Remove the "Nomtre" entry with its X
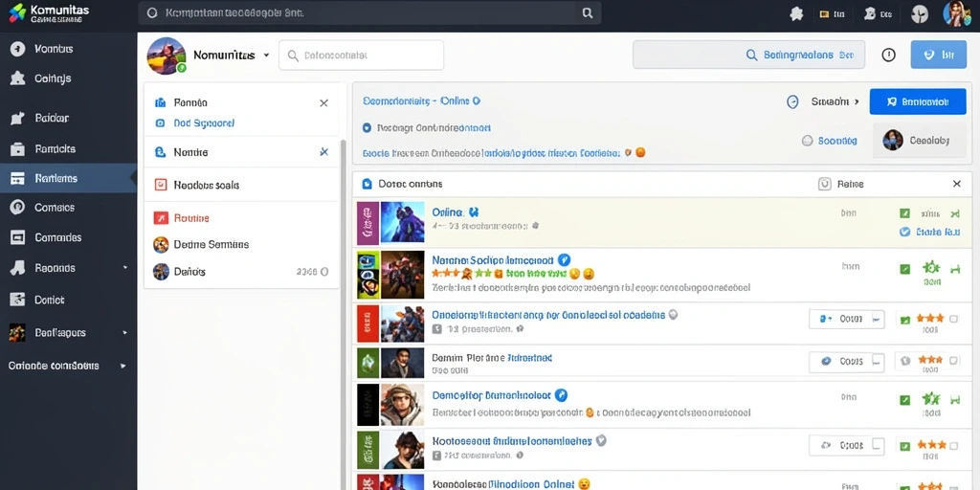The height and width of the screenshot is (490, 980). pos(323,152)
